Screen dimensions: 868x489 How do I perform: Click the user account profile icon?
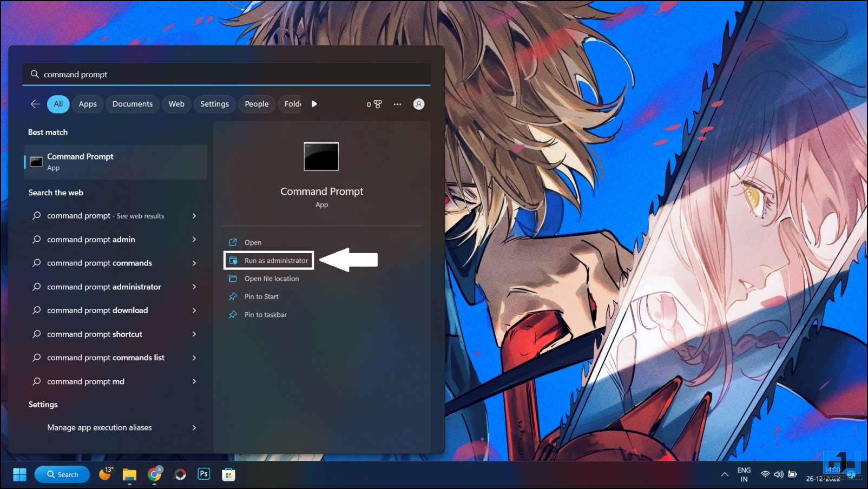419,104
